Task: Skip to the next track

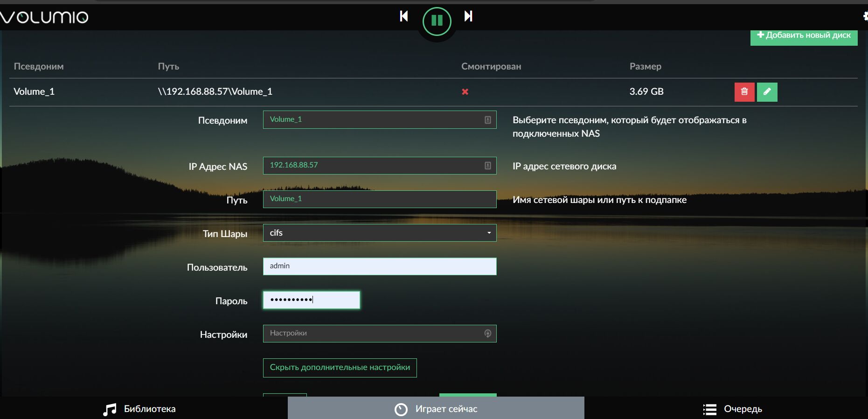Action: click(468, 16)
